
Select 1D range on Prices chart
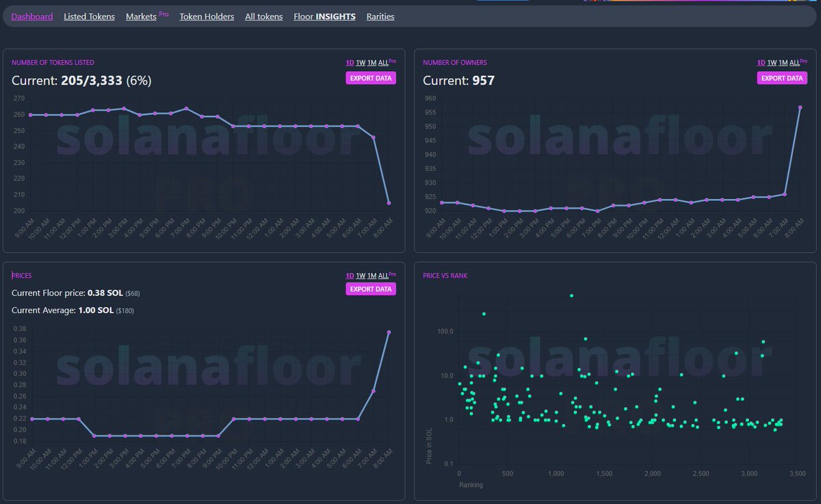350,276
